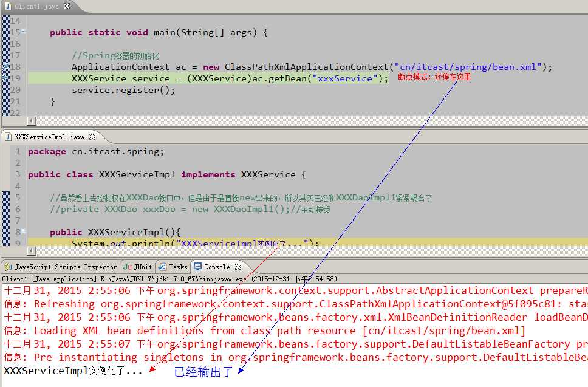Switch to the Client1.java editor tab
588x387 pixels.
[36, 6]
